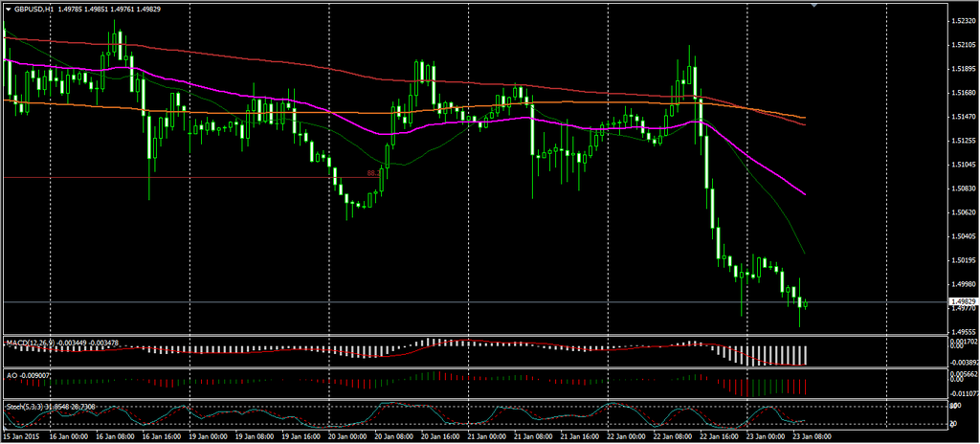
Task: Click the current price label 1.49829
Action: click(x=963, y=301)
